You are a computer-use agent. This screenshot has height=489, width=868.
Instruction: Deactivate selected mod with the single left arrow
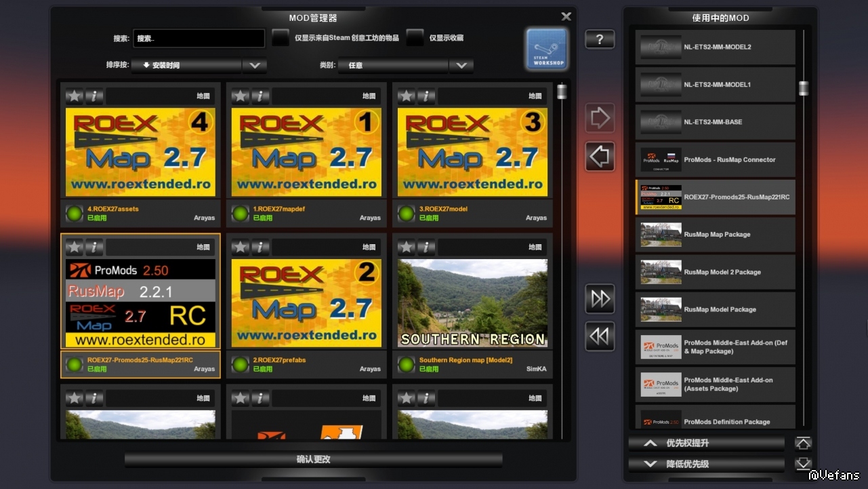tap(600, 157)
